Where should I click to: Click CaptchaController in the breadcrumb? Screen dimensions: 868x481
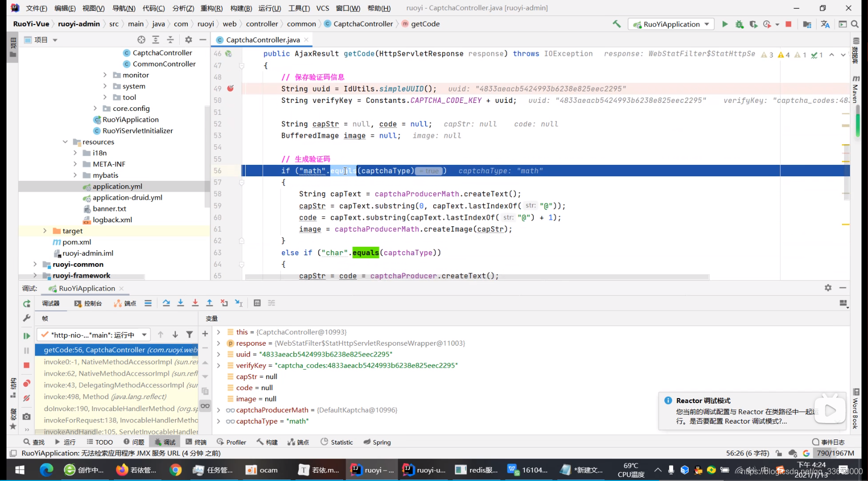pyautogui.click(x=363, y=24)
